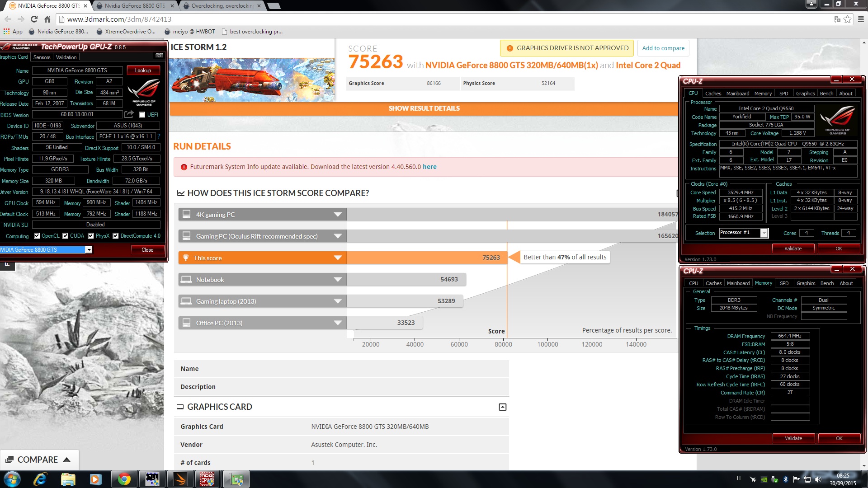The width and height of the screenshot is (868, 488).
Task: Open the SPD tab in lower CPU-Z
Action: click(784, 283)
